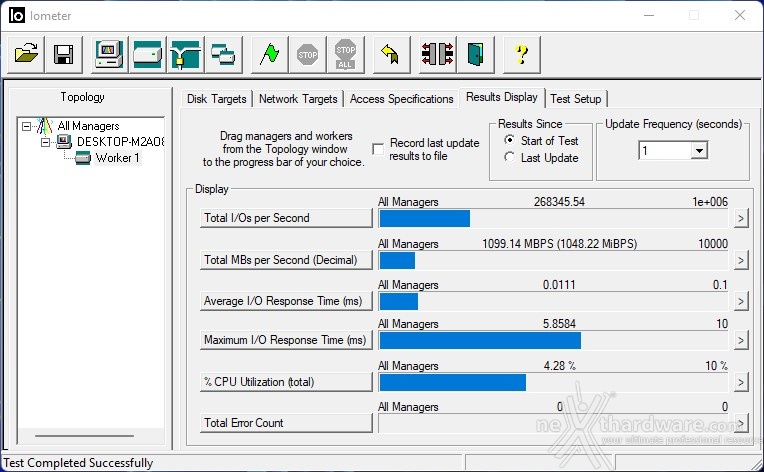The height and width of the screenshot is (472, 764).
Task: Start a new manager
Action: (110, 54)
